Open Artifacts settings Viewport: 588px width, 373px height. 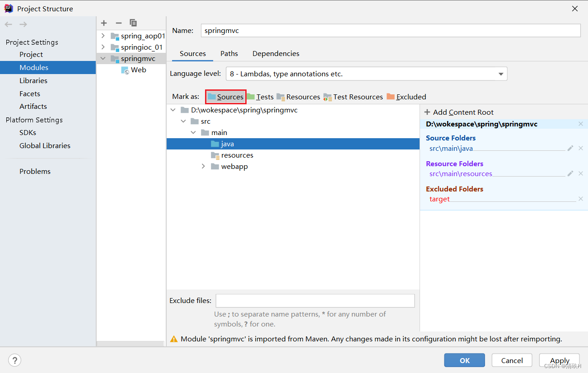pos(33,106)
